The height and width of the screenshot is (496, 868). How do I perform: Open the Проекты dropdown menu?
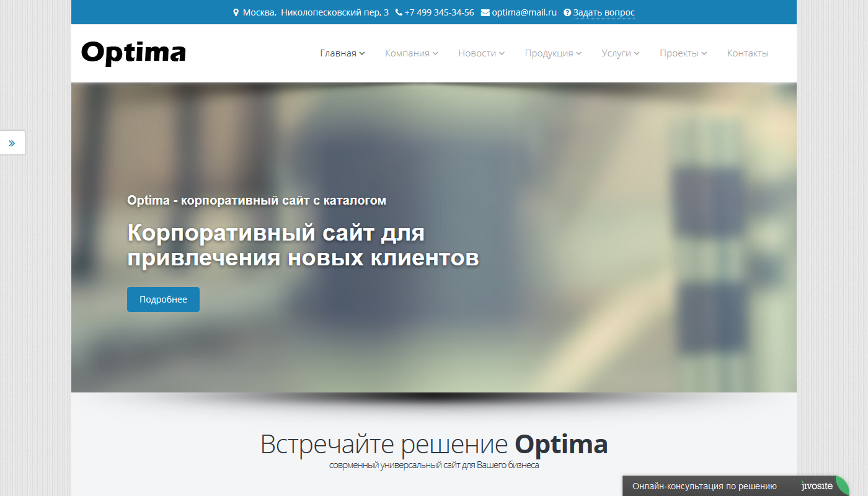click(x=683, y=53)
